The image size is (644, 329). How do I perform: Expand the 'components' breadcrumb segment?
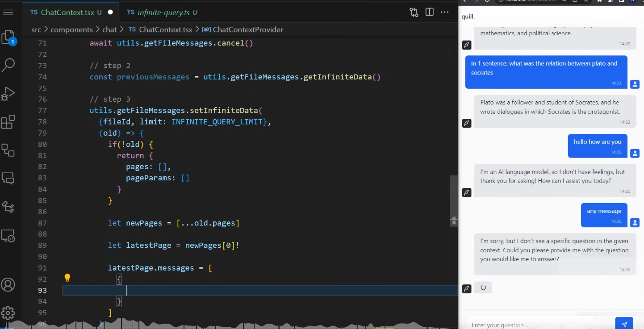click(x=71, y=29)
